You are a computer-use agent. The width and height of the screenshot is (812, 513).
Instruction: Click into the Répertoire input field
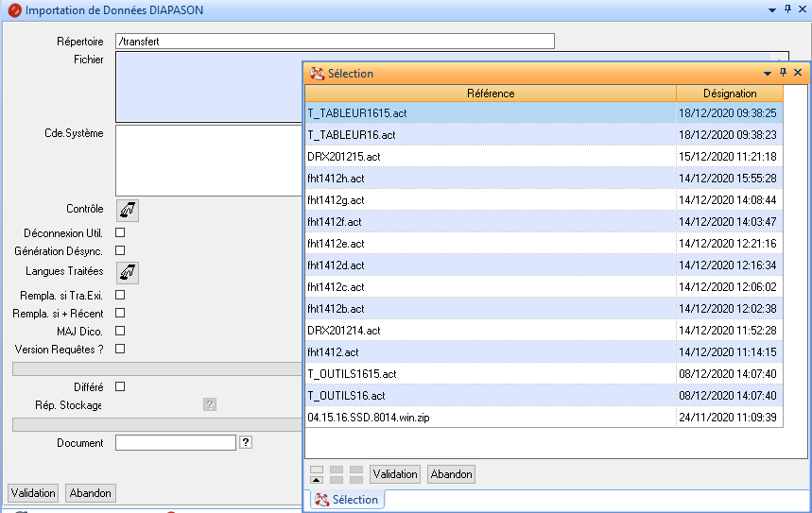click(334, 42)
